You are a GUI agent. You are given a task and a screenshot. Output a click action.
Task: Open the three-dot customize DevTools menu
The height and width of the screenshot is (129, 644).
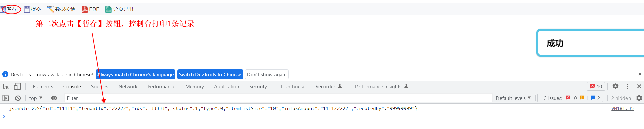coord(627,86)
